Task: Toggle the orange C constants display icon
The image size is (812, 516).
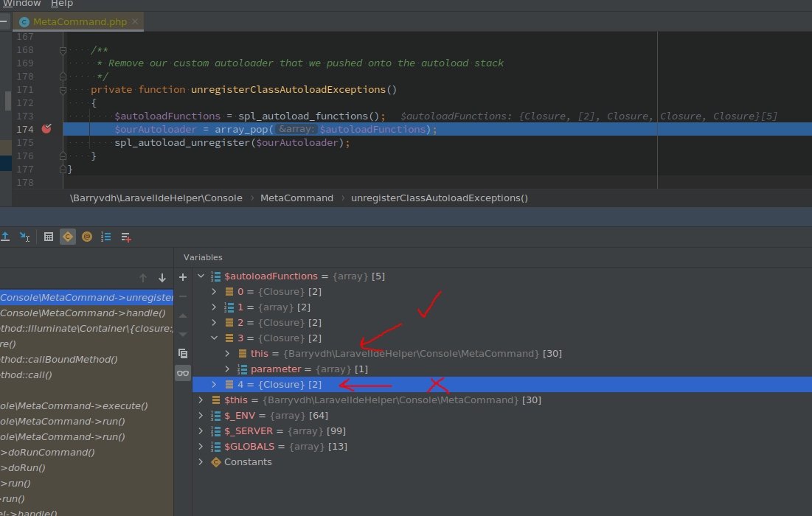Action: click(68, 237)
